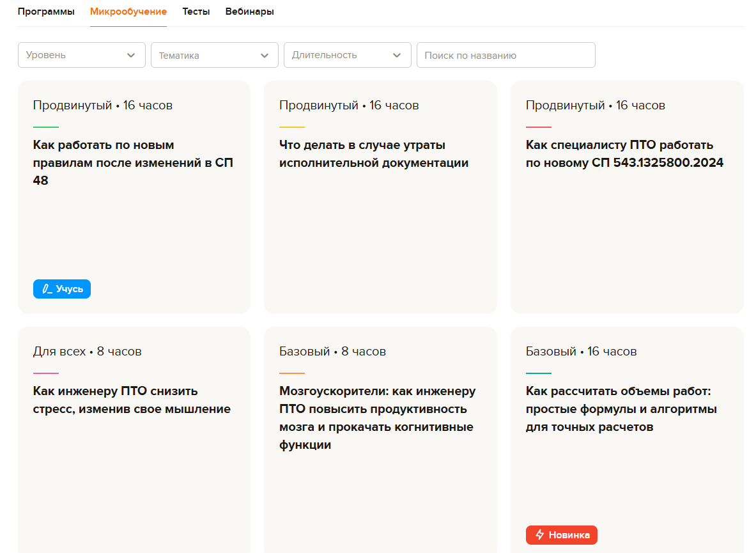The width and height of the screenshot is (756, 553).
Task: Click the red Новинка badge
Action: 562,534
